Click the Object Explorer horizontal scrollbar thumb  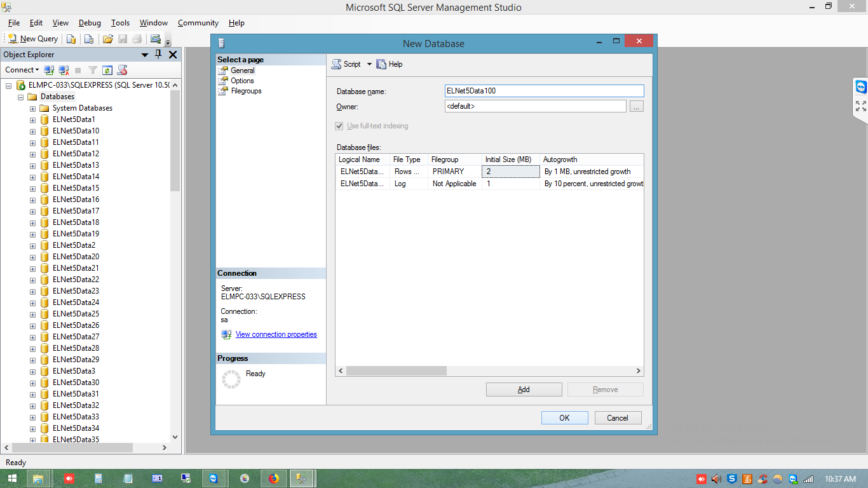[71, 447]
